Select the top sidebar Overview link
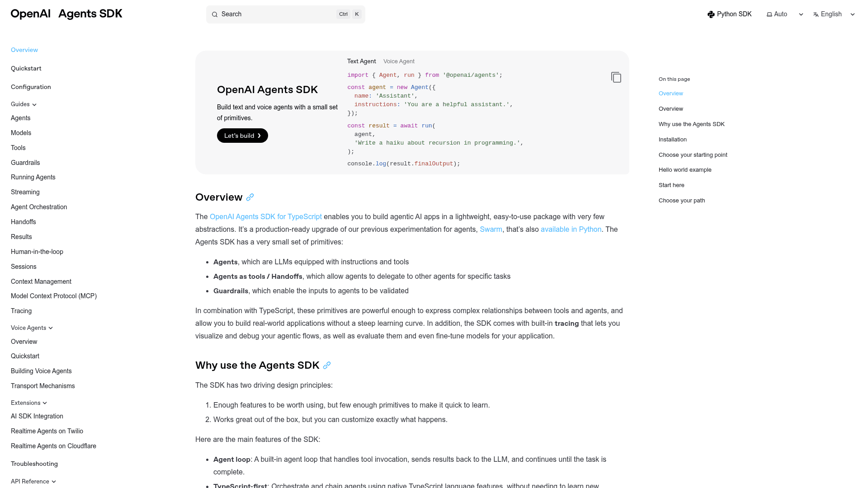868x488 pixels. coord(24,50)
